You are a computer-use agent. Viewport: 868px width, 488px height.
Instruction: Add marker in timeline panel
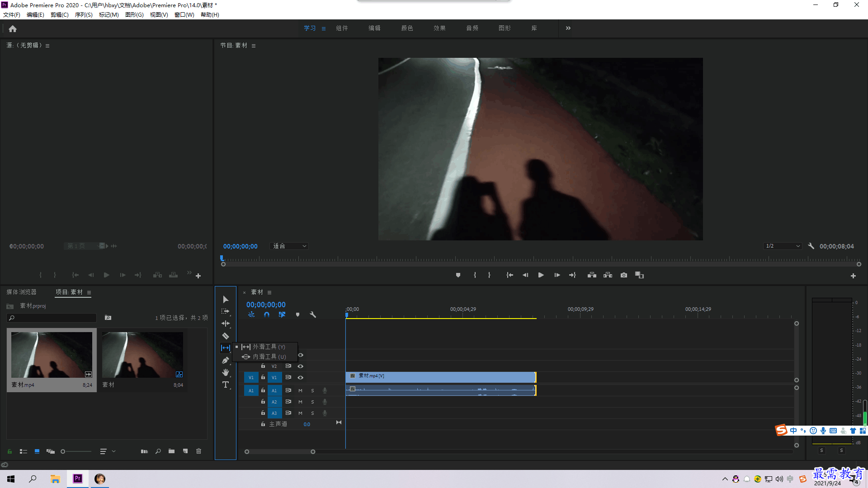point(297,314)
